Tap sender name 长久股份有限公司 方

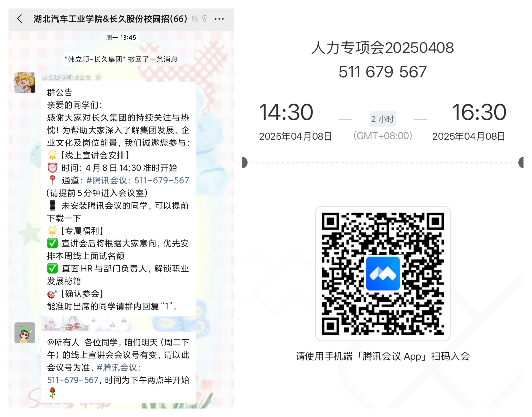71,77
